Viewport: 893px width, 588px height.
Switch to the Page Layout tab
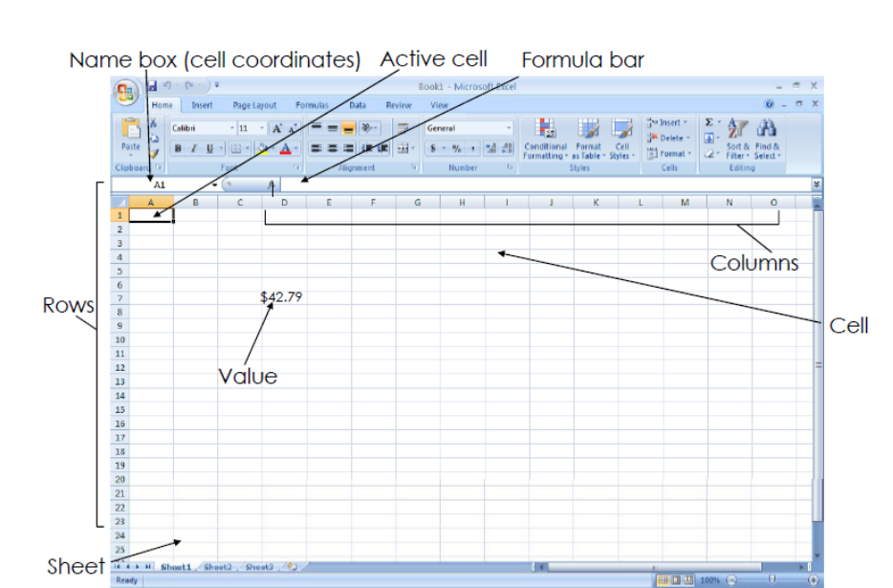[x=254, y=105]
